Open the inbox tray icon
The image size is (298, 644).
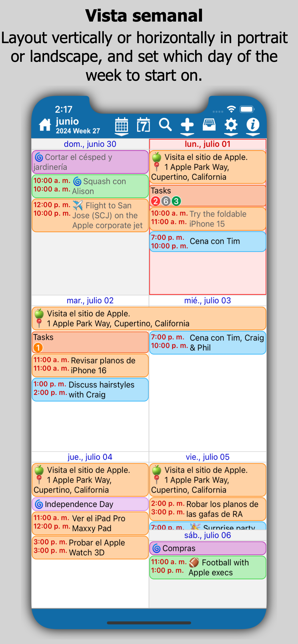tap(209, 125)
